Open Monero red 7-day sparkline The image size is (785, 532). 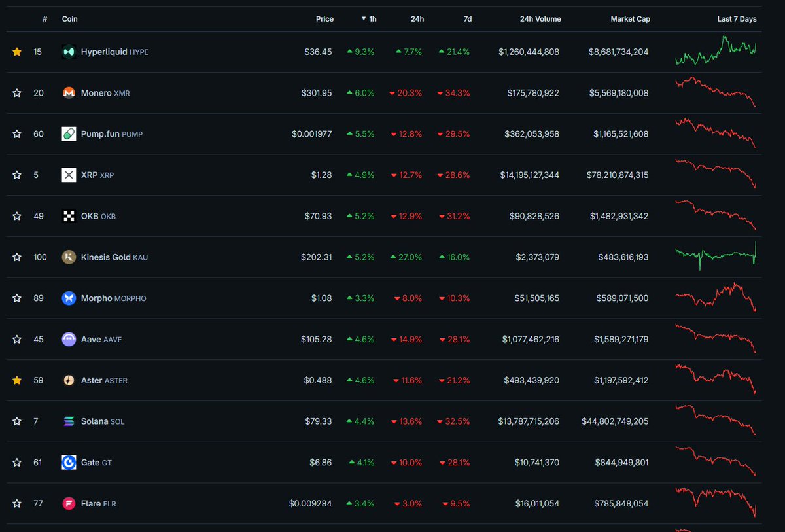click(716, 92)
